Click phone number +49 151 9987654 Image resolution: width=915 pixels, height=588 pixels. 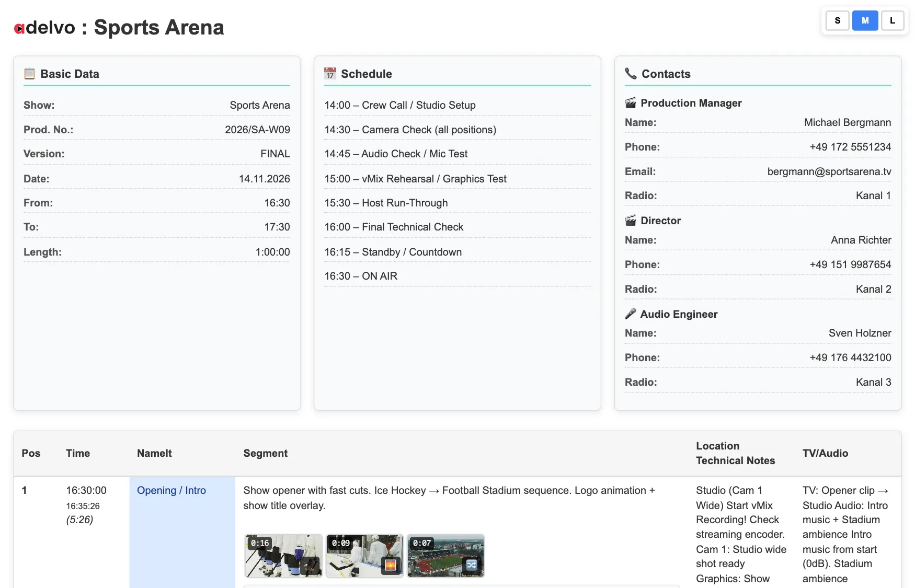point(851,264)
